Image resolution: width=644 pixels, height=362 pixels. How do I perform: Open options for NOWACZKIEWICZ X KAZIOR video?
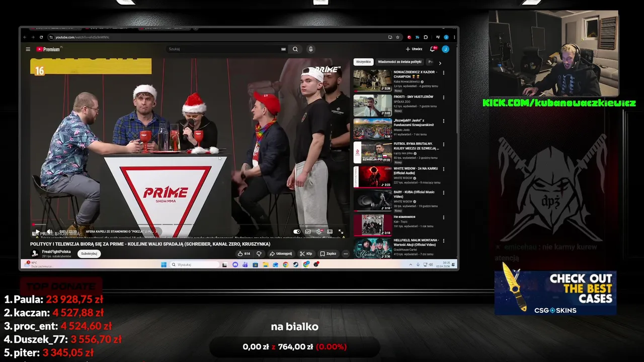pyautogui.click(x=443, y=73)
